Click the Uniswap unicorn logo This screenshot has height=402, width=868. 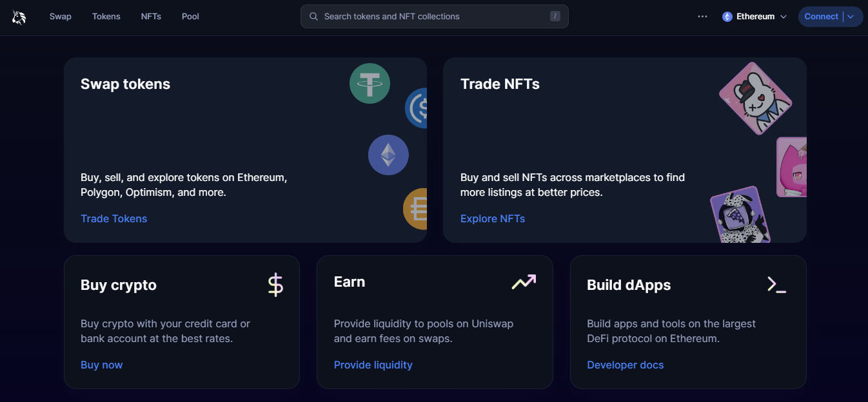pyautogui.click(x=19, y=17)
